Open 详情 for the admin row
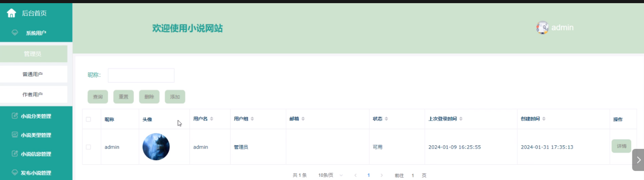The width and height of the screenshot is (644, 180). point(621,146)
